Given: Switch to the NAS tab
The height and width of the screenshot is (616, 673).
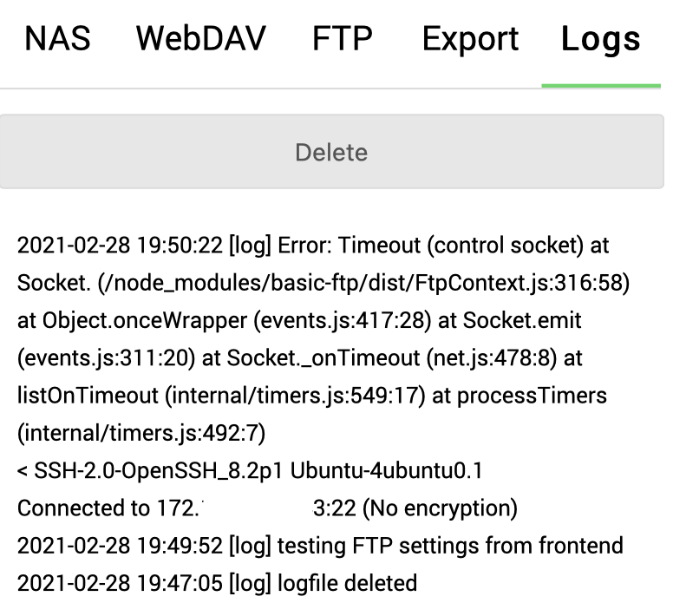Looking at the screenshot, I should pos(57,39).
